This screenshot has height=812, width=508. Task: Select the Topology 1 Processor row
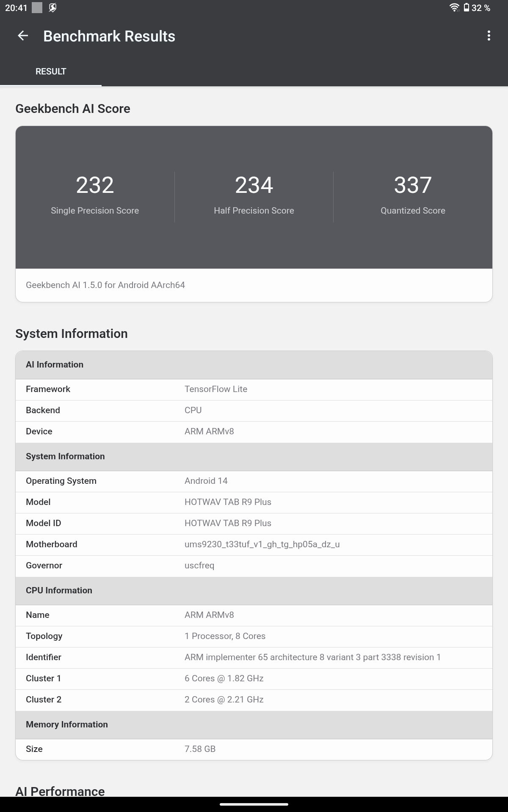tap(254, 636)
